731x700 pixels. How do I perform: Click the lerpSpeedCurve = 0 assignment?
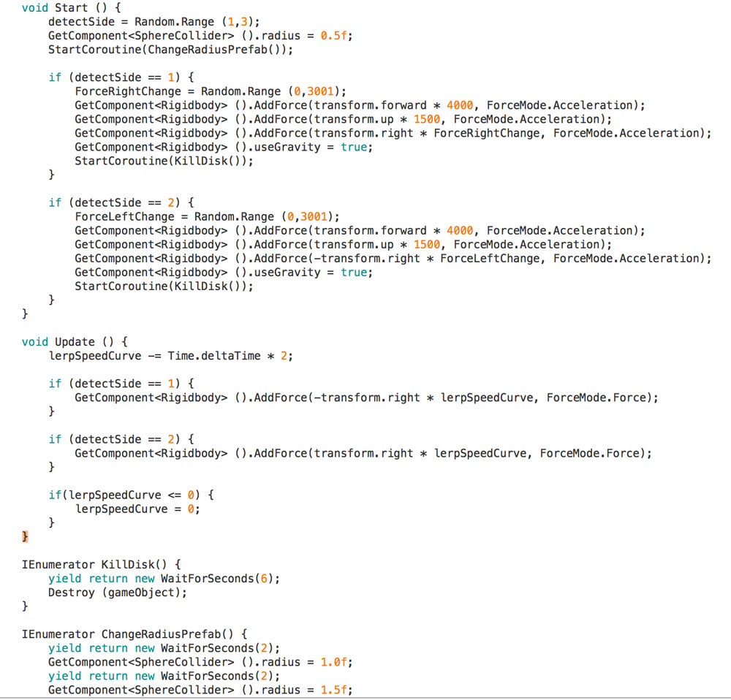click(x=137, y=509)
